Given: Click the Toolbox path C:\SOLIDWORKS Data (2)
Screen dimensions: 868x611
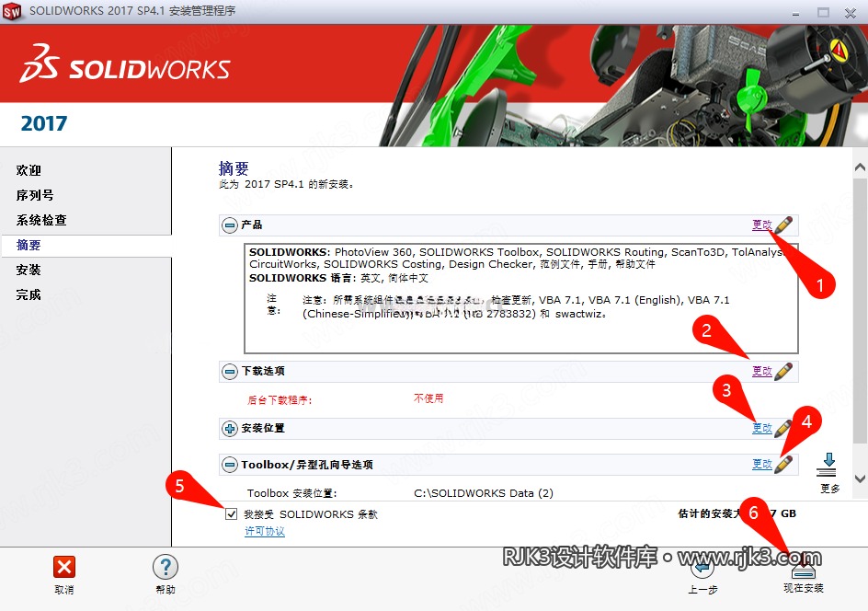Looking at the screenshot, I should [x=484, y=493].
